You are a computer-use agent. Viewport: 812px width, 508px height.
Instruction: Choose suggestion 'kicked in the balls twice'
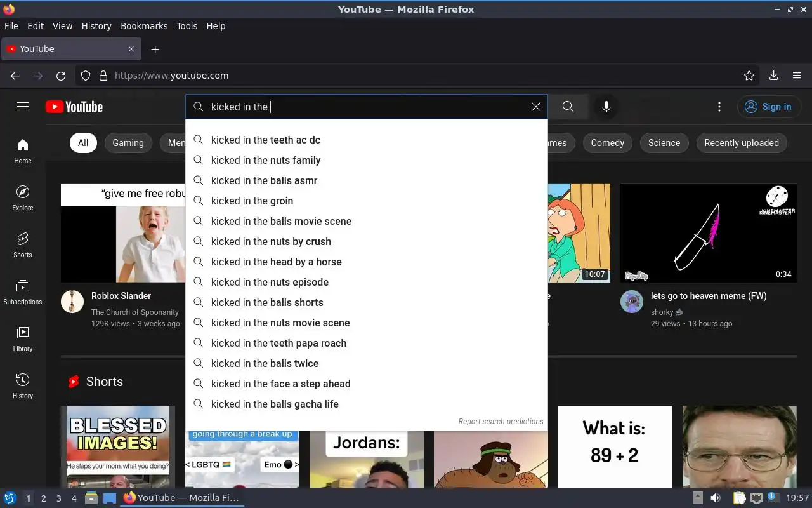pyautogui.click(x=367, y=363)
